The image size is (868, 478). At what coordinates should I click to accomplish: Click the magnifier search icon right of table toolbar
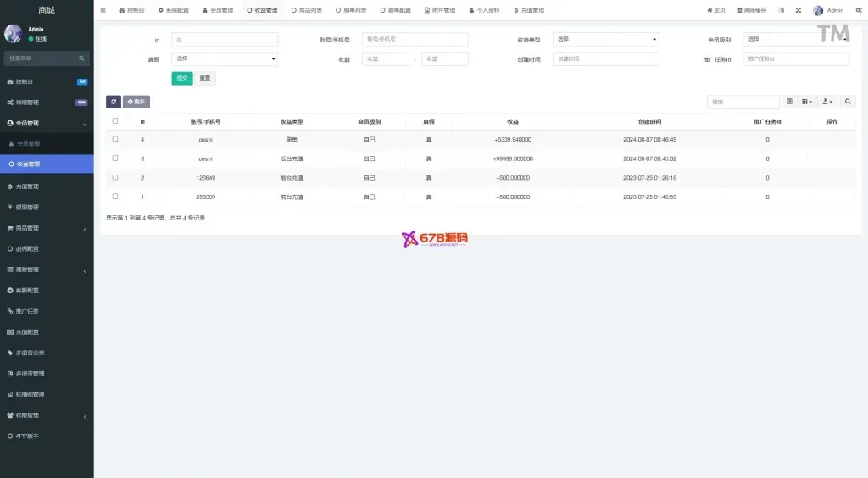point(849,102)
